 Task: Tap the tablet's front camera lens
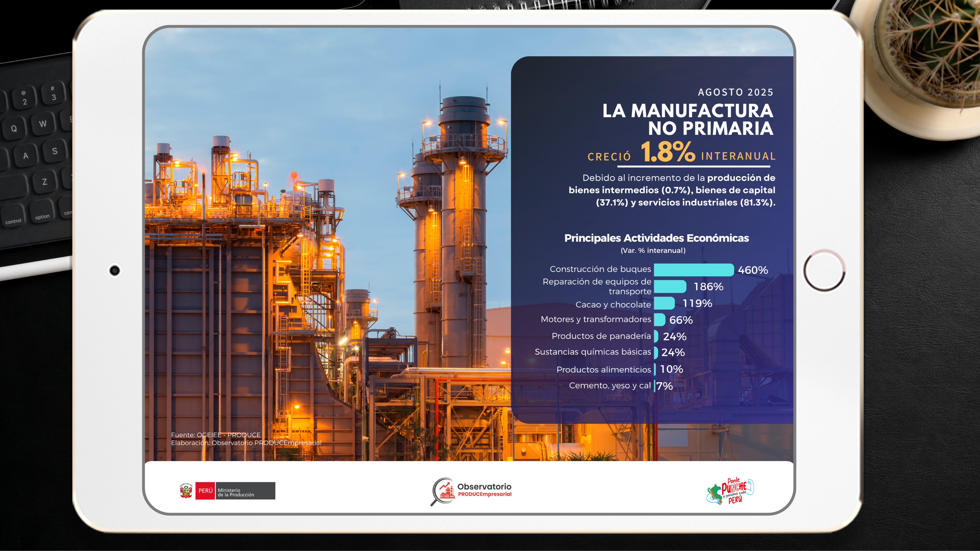coord(115,271)
